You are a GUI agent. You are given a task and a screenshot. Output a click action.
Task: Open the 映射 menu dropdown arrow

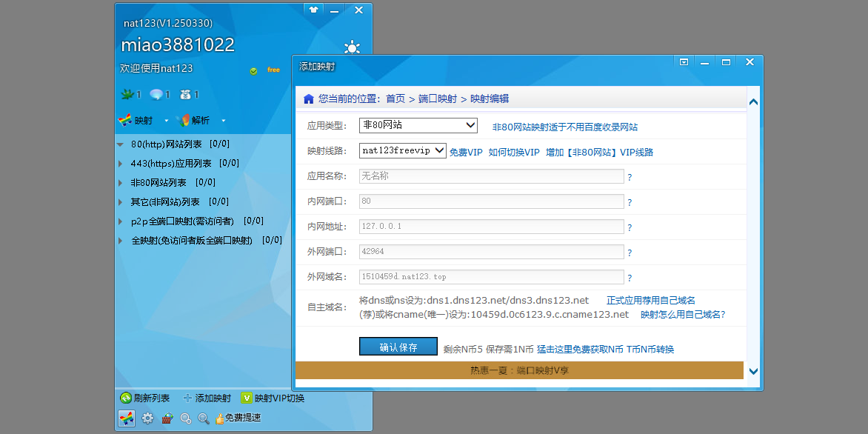(167, 121)
